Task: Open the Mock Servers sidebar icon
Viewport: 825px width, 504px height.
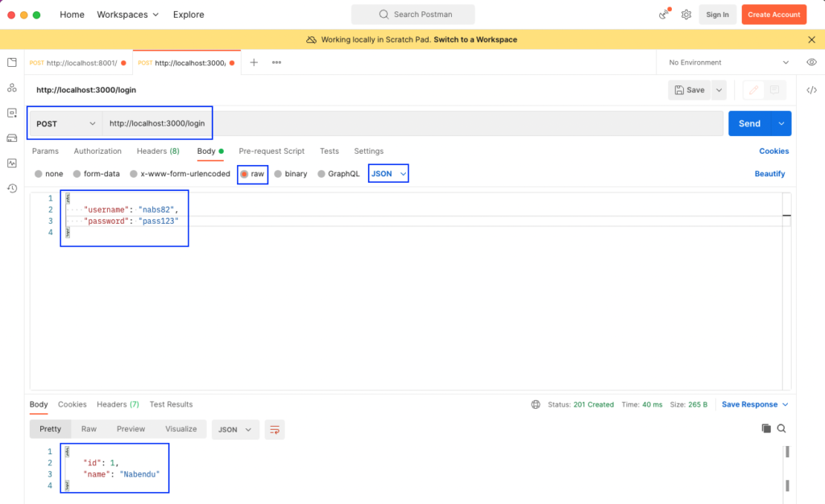Action: click(12, 138)
